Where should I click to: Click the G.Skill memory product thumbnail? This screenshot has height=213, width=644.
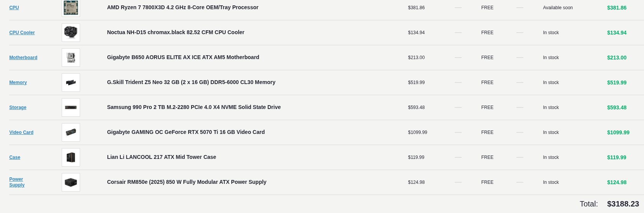[71, 83]
